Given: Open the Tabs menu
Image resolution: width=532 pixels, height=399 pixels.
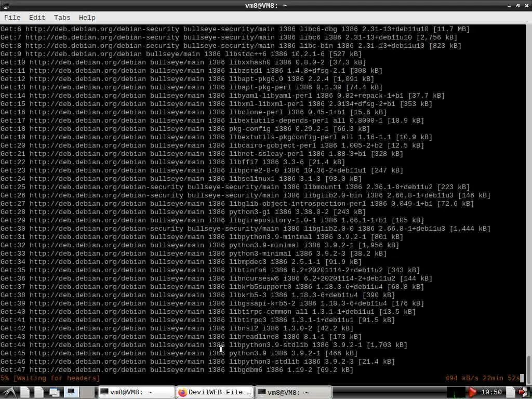Looking at the screenshot, I should click(x=62, y=18).
